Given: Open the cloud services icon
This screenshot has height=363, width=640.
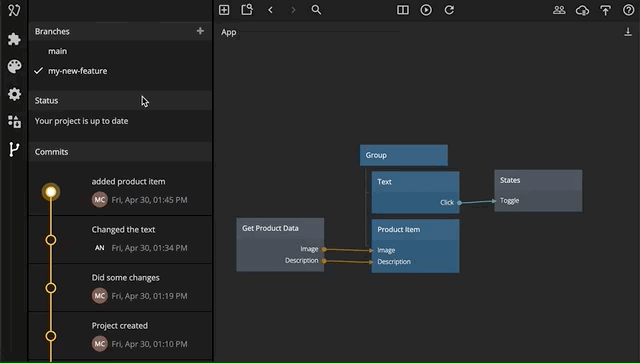Looking at the screenshot, I should [582, 10].
